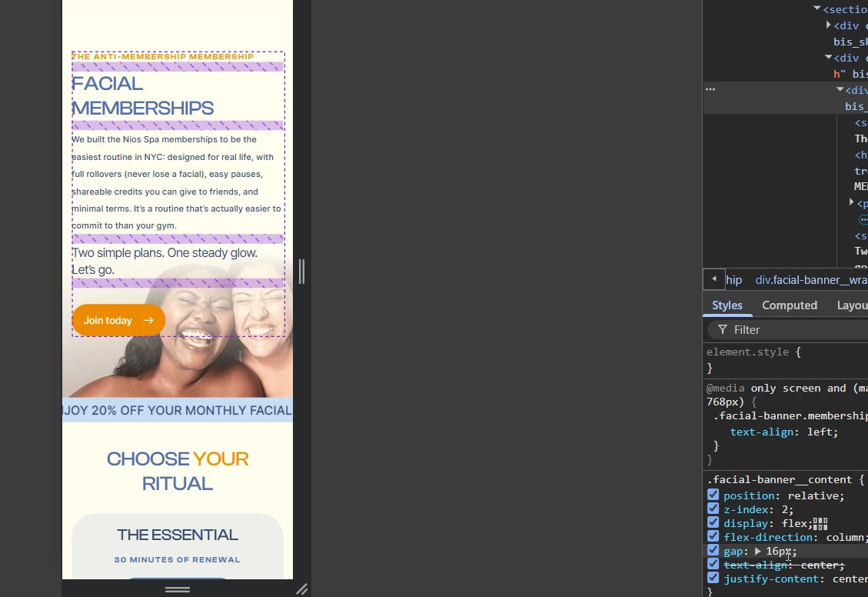
Task: Toggle the struck-through text-align: center checkbox
Action: point(713,564)
